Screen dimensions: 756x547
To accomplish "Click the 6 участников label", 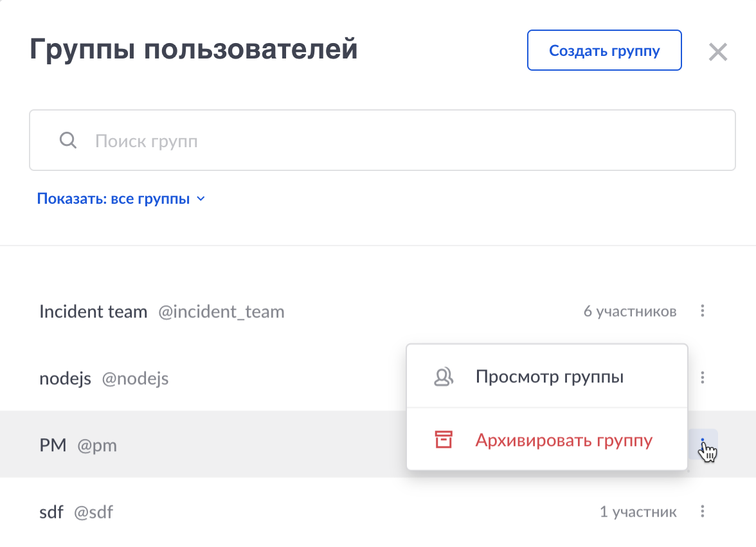I will tap(629, 311).
